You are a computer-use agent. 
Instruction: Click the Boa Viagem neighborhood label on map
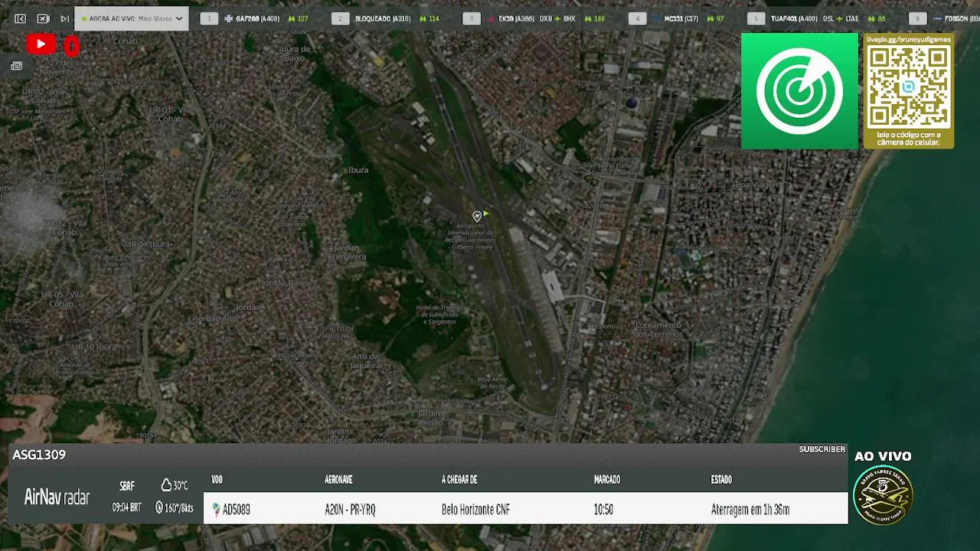(x=756, y=184)
